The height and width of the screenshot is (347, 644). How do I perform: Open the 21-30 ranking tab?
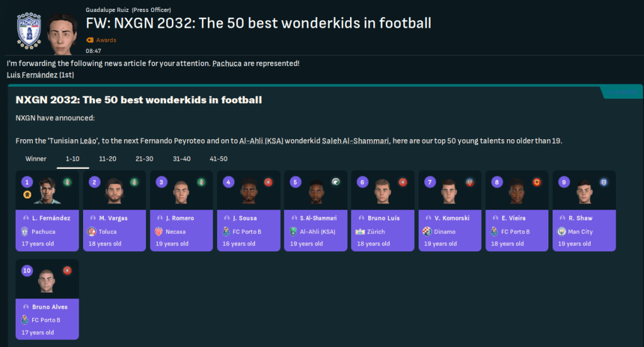pos(144,159)
